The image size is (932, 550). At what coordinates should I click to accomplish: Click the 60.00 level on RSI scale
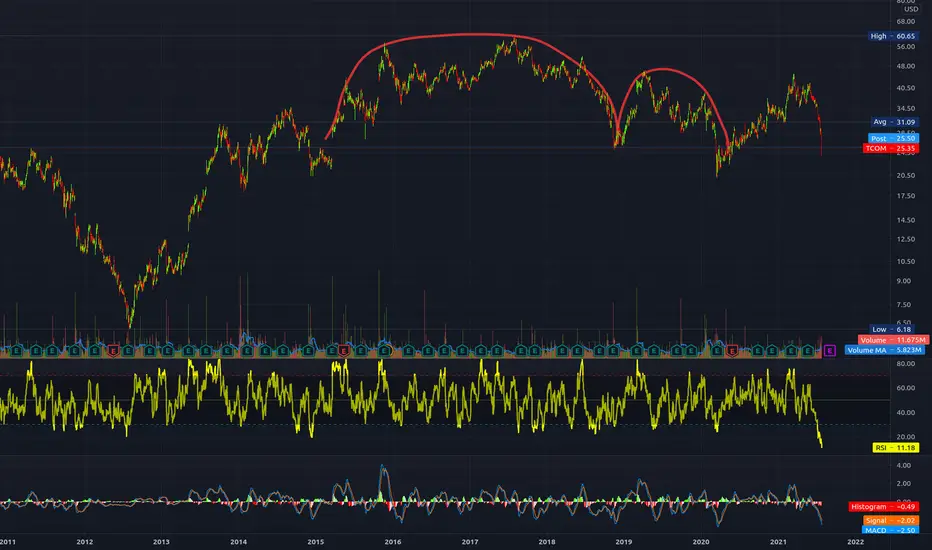point(906,388)
